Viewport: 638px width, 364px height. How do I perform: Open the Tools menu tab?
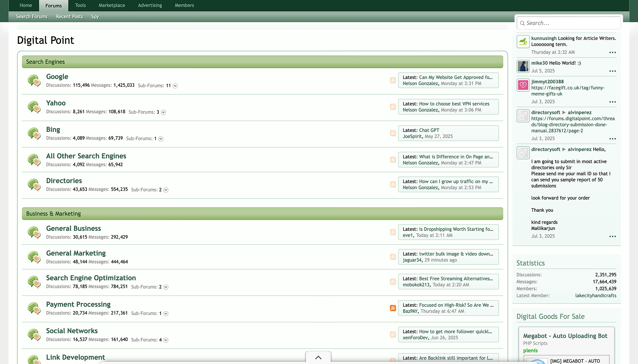pyautogui.click(x=80, y=6)
